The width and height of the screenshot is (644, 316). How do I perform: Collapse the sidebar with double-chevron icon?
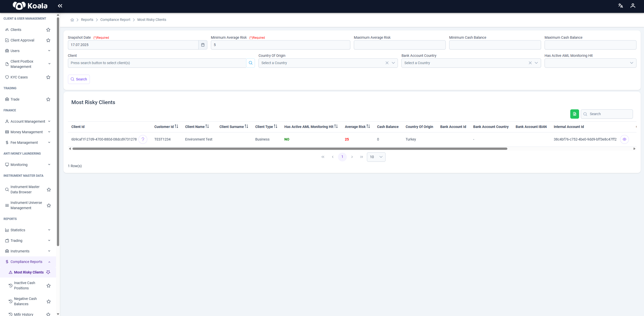[x=60, y=6]
